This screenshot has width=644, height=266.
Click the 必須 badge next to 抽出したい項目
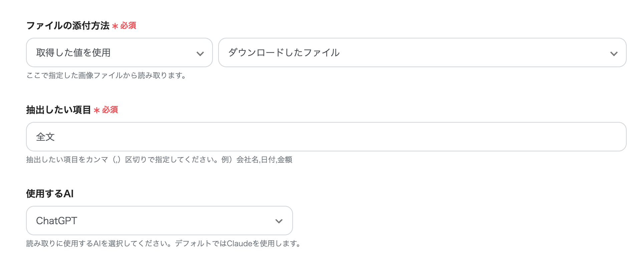[111, 110]
